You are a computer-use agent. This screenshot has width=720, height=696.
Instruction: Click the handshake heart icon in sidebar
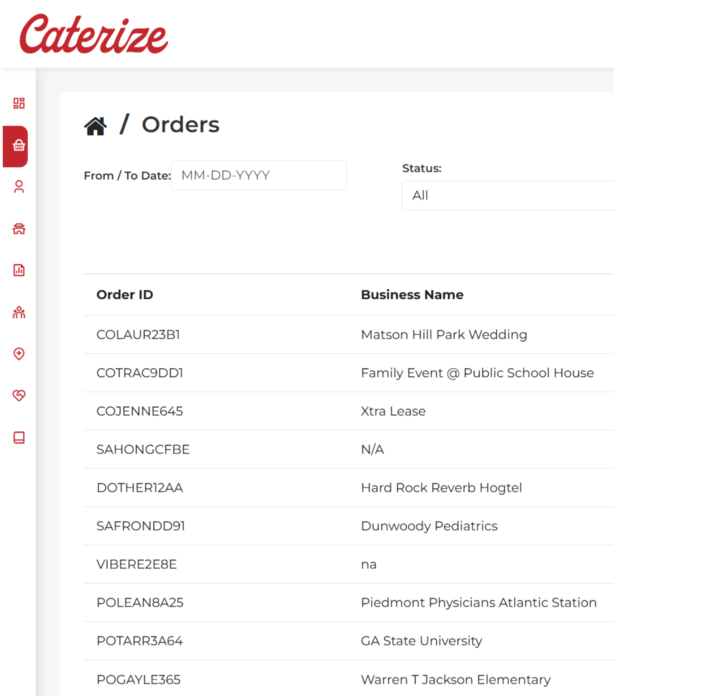(18, 396)
